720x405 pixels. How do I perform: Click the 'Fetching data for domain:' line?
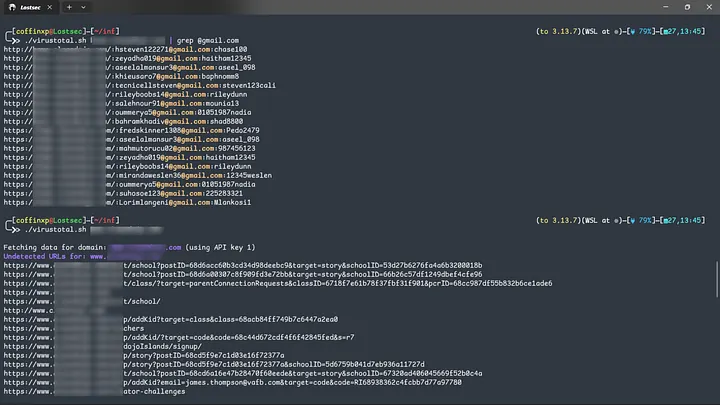(129, 248)
